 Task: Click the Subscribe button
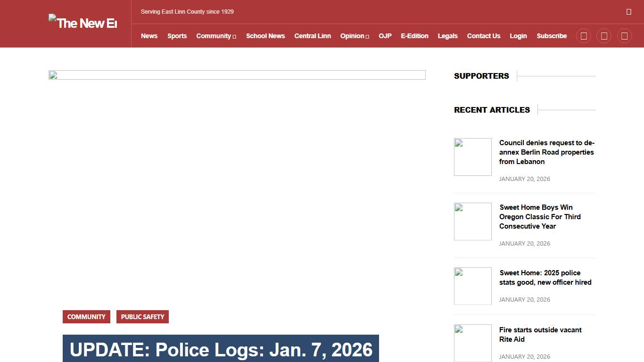click(552, 36)
